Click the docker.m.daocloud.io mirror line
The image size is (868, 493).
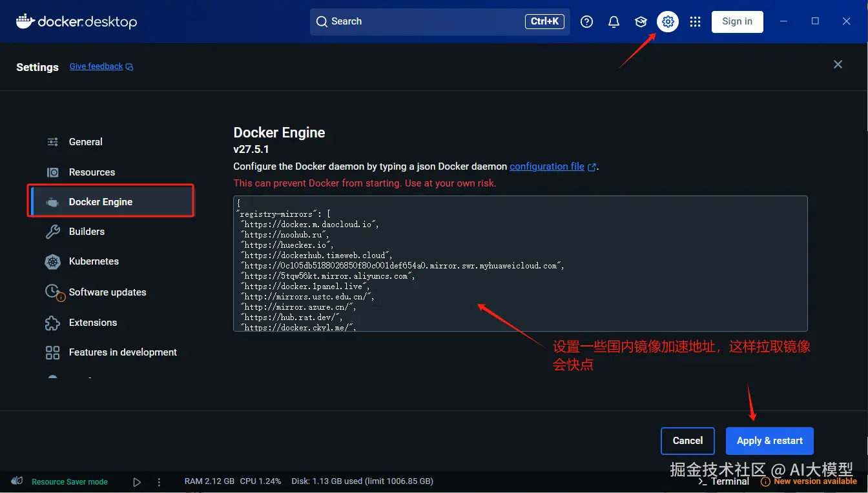309,225
